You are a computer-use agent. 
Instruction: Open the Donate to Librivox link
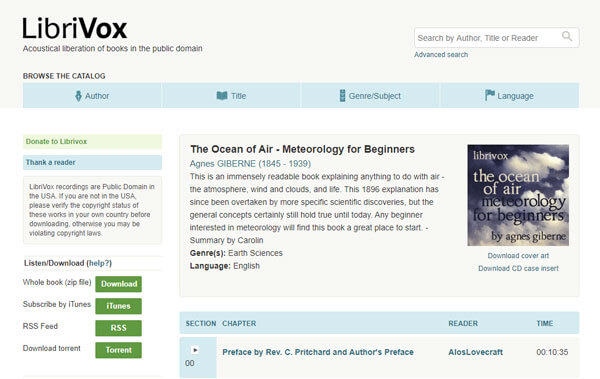pyautogui.click(x=92, y=142)
